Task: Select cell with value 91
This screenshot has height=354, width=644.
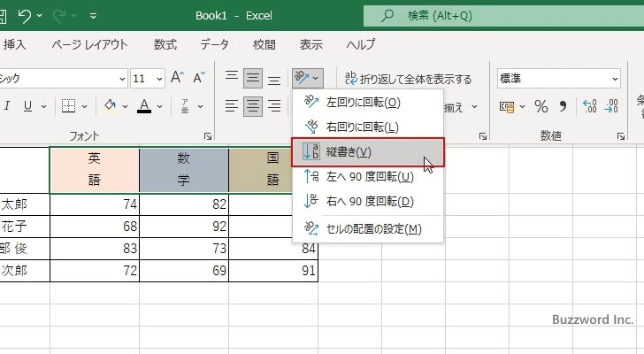Action: [273, 271]
